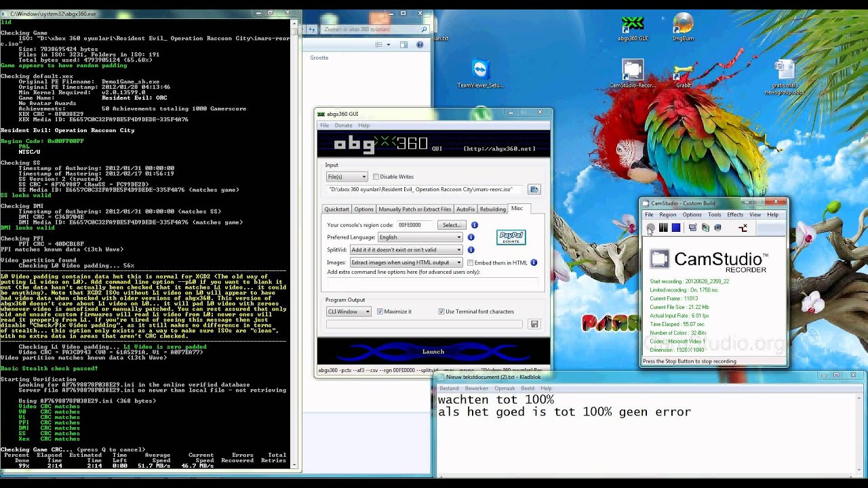Click CamStudio's red autopan toolbar icon
Screen dimensions: 868x488
pos(743,228)
